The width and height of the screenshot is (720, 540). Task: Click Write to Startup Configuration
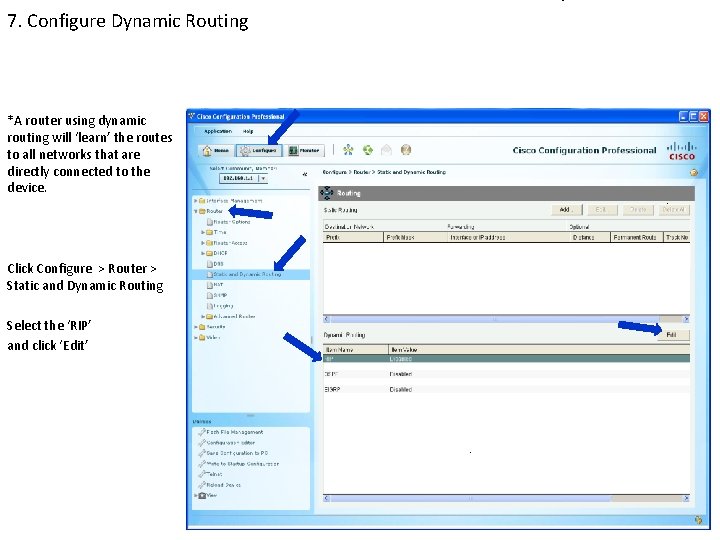(239, 464)
